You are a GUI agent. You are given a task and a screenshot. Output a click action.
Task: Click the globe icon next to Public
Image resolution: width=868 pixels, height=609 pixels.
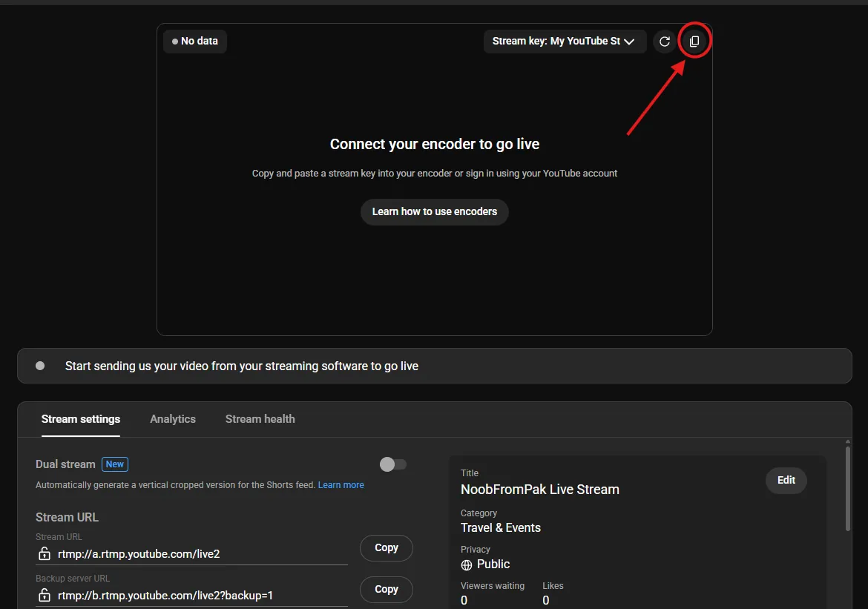(x=467, y=564)
